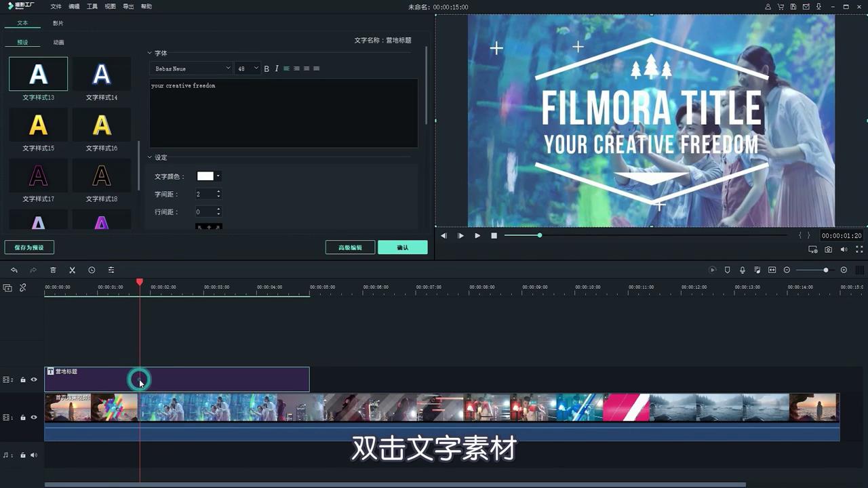Lock video track 1
Screen dimensions: 868x488
tap(22, 418)
